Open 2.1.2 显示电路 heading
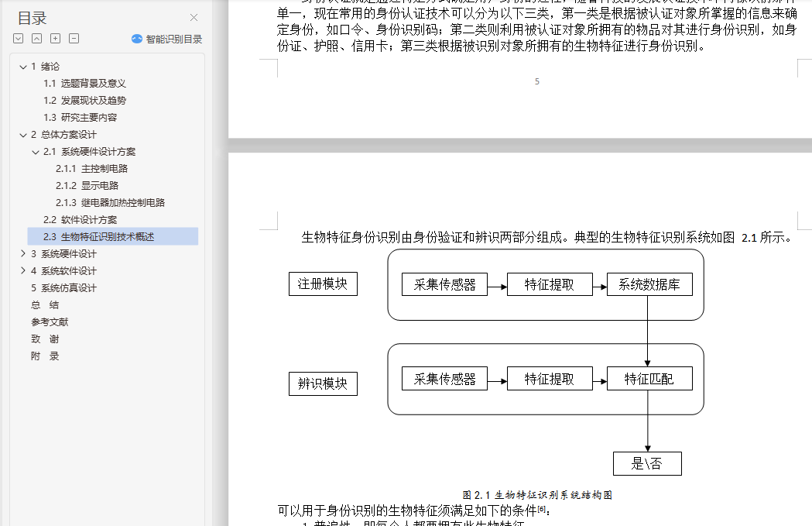The height and width of the screenshot is (526, 812). tap(87, 186)
